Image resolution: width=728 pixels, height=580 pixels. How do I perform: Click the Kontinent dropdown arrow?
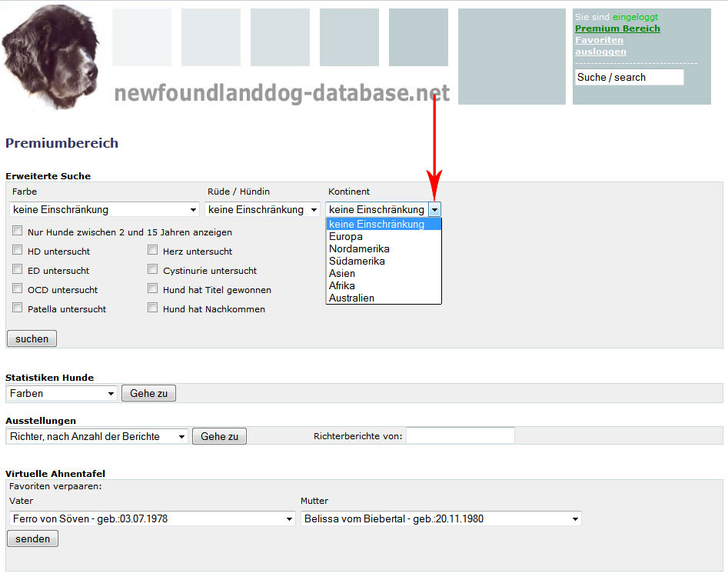pos(435,209)
